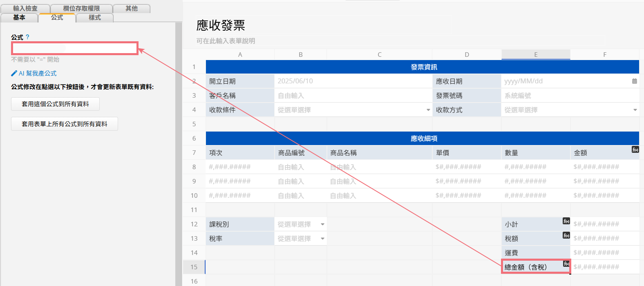
Task: Click the formula icon on 稅額 cell
Action: pyautogui.click(x=566, y=235)
